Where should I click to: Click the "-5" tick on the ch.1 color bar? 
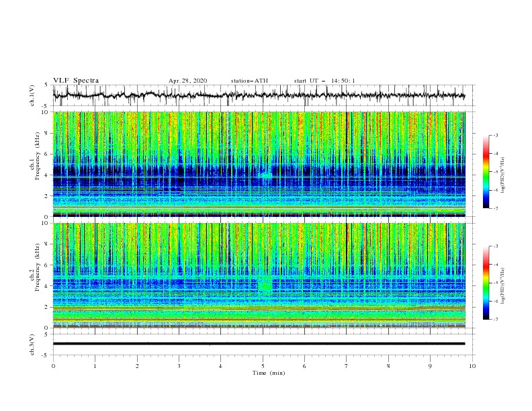click(x=495, y=172)
